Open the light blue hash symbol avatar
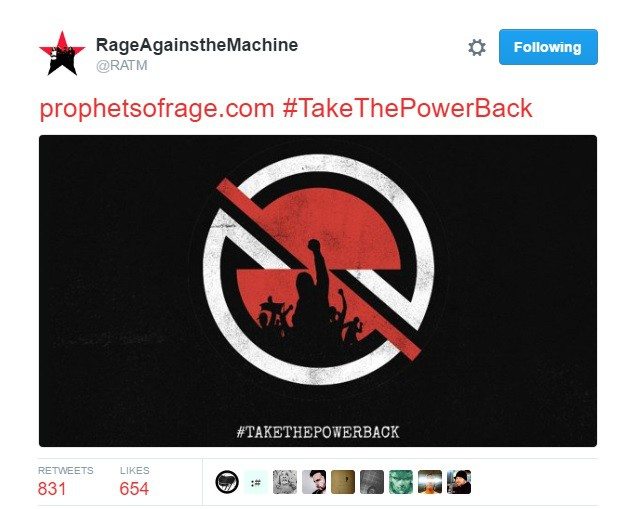Screen dimensions: 636x509 click(256, 482)
